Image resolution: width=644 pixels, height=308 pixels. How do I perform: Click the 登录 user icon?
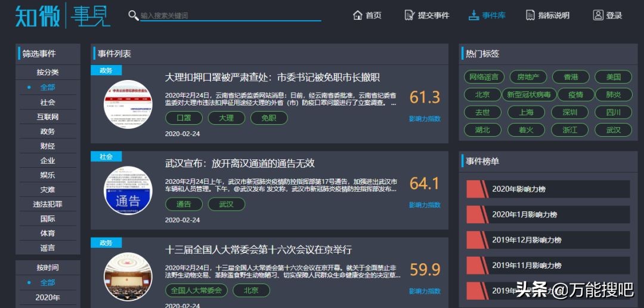tap(598, 15)
